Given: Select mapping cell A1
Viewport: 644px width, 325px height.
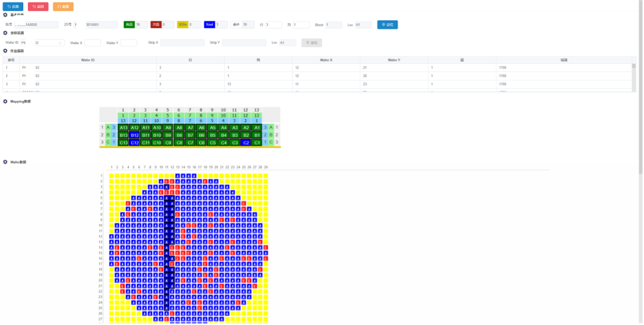Looking at the screenshot, I should [257, 128].
